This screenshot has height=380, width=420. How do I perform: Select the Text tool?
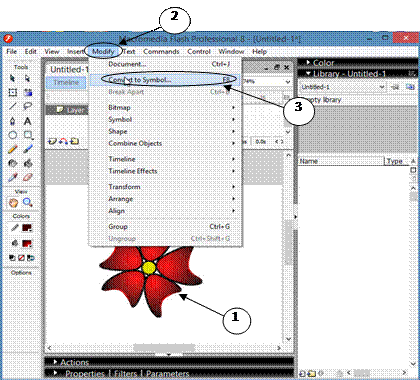[27, 121]
